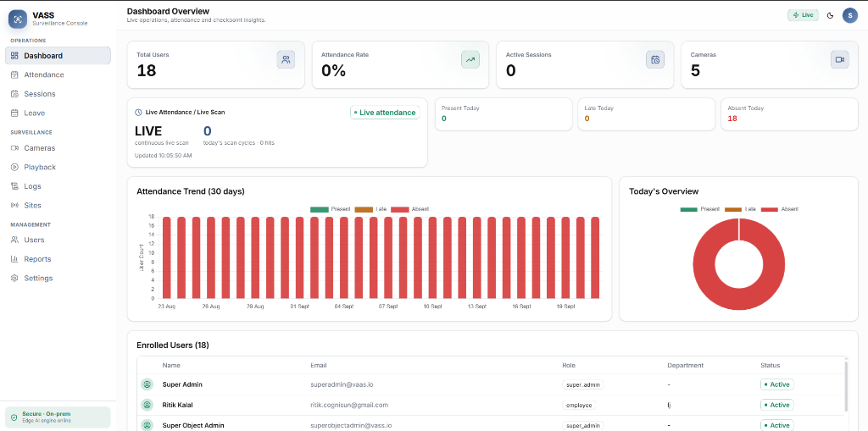Screen dimensions: 868x431
Task: Click the Email column header
Action: pyautogui.click(x=319, y=365)
